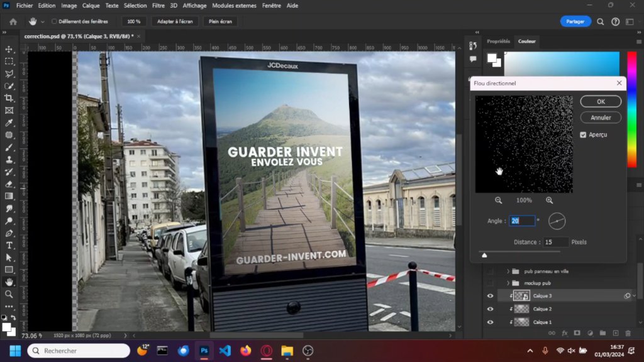Viewport: 644px width, 362px height.
Task: Select the Brush tool
Action: pyautogui.click(x=9, y=147)
